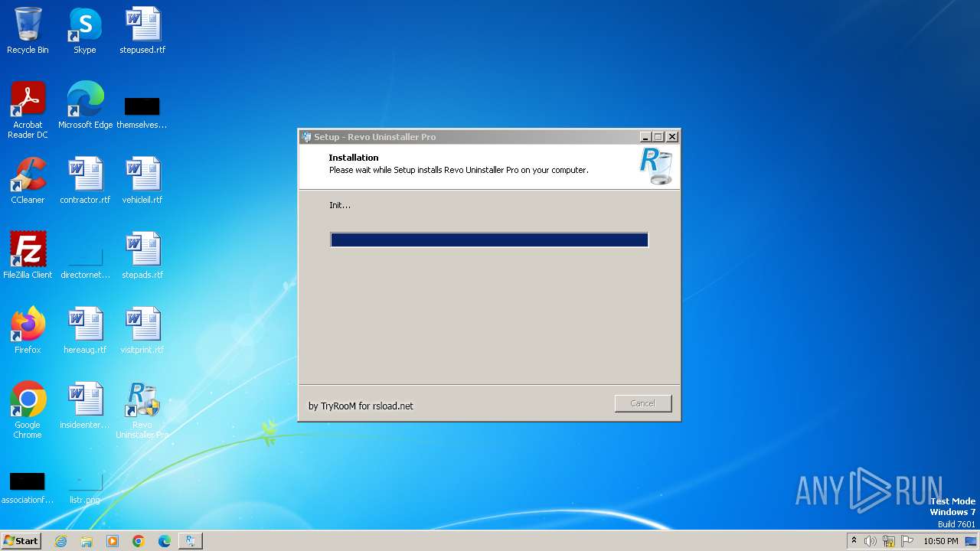Launch Windows Media Player from taskbar
Screen dimensions: 980x551
point(113,541)
